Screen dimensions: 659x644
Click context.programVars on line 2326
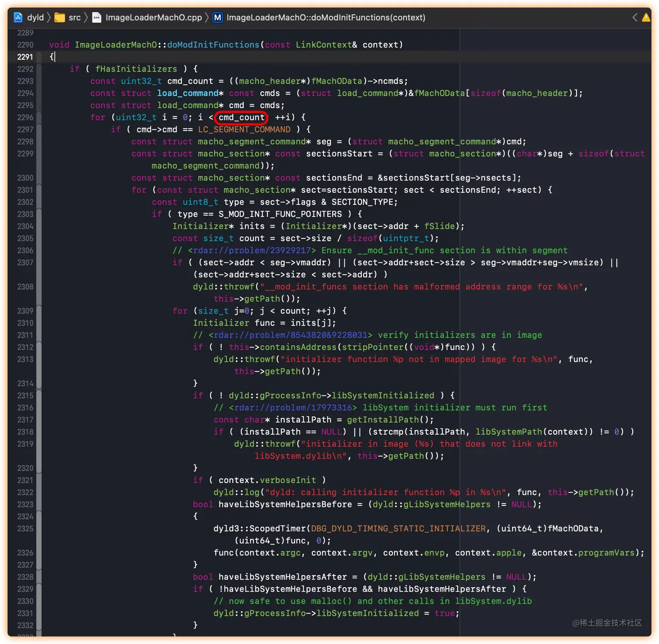[x=586, y=552]
